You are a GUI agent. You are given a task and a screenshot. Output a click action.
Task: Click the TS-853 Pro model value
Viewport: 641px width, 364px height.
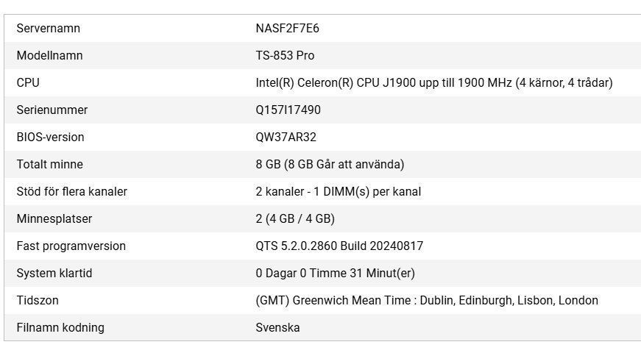(285, 56)
